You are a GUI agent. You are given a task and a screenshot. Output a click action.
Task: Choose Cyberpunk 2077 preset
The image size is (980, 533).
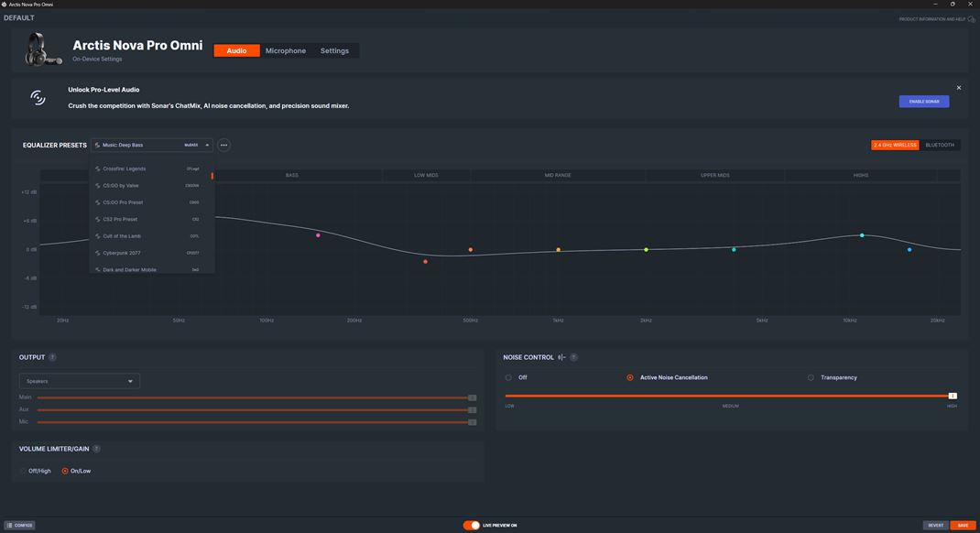(152, 253)
